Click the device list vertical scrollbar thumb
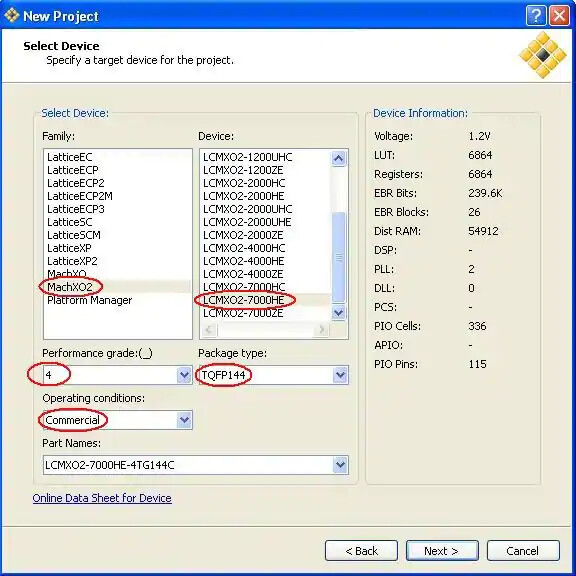 pos(338,257)
